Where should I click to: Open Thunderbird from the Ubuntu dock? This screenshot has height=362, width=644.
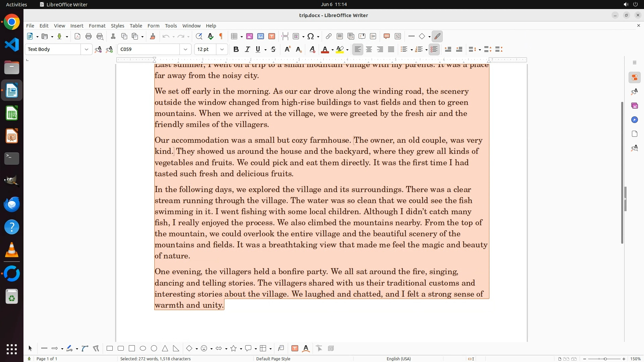(12, 204)
